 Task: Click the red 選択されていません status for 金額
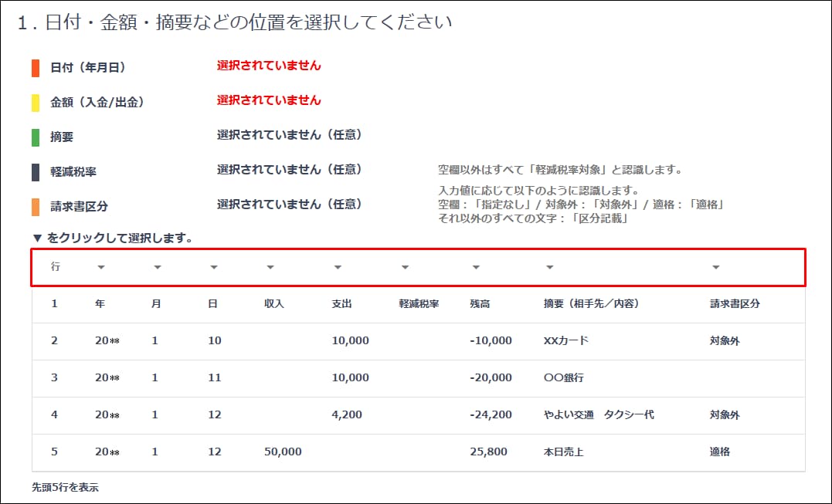(269, 100)
